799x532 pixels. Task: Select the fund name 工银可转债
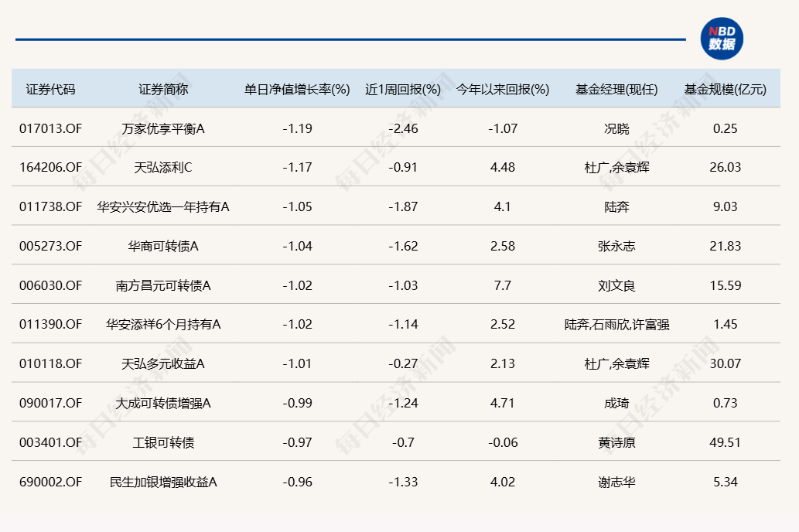[163, 442]
